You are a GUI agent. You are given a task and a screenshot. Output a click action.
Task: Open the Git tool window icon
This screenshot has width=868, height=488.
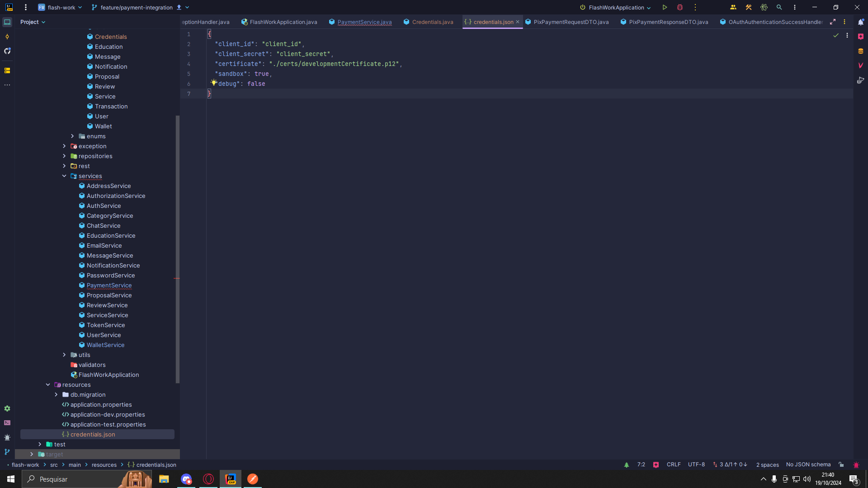7,452
